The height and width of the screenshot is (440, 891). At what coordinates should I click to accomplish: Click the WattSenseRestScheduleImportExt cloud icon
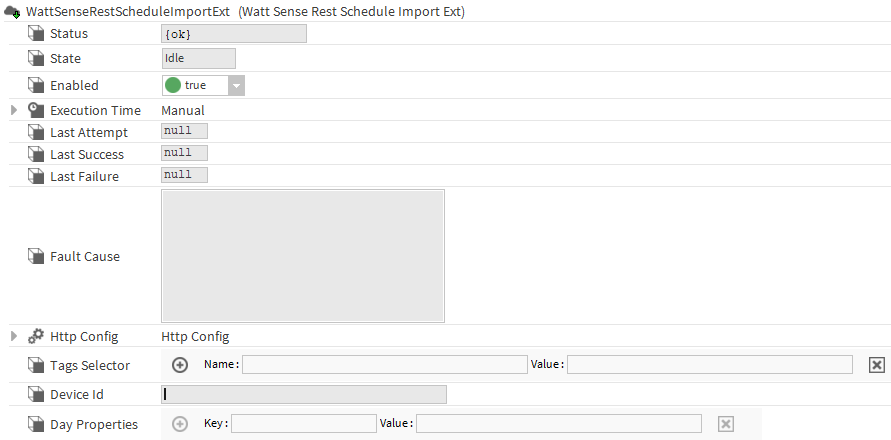click(13, 12)
